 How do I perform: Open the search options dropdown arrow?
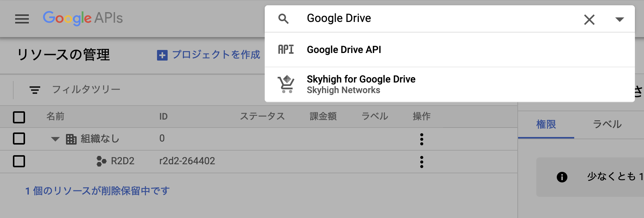pos(619,19)
